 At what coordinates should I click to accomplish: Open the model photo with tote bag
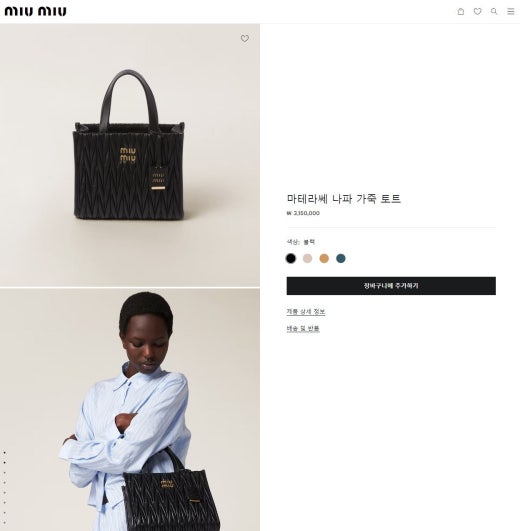(x=130, y=410)
